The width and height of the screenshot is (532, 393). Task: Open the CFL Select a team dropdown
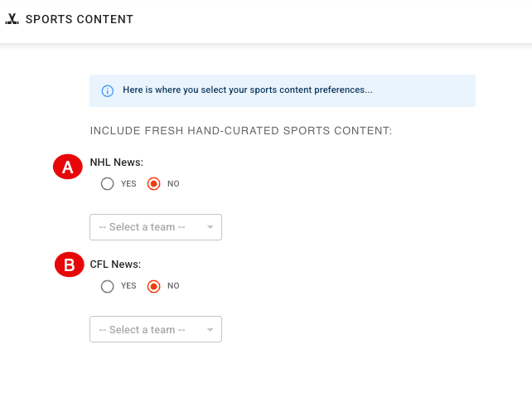pyautogui.click(x=156, y=329)
